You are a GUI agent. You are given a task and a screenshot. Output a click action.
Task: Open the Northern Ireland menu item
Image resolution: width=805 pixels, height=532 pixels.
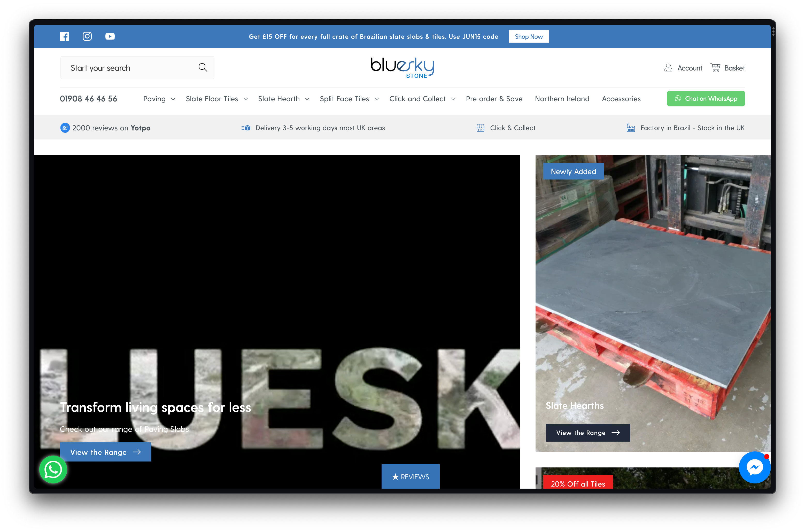pyautogui.click(x=562, y=99)
